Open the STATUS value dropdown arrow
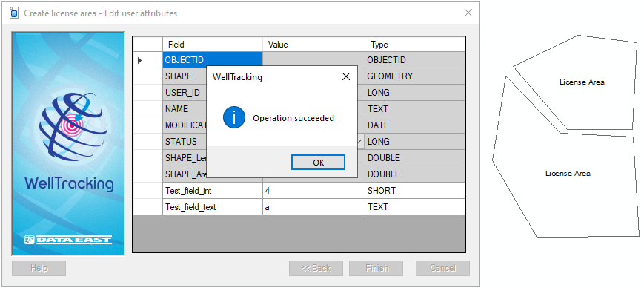The width and height of the screenshot is (644, 288). tap(360, 142)
